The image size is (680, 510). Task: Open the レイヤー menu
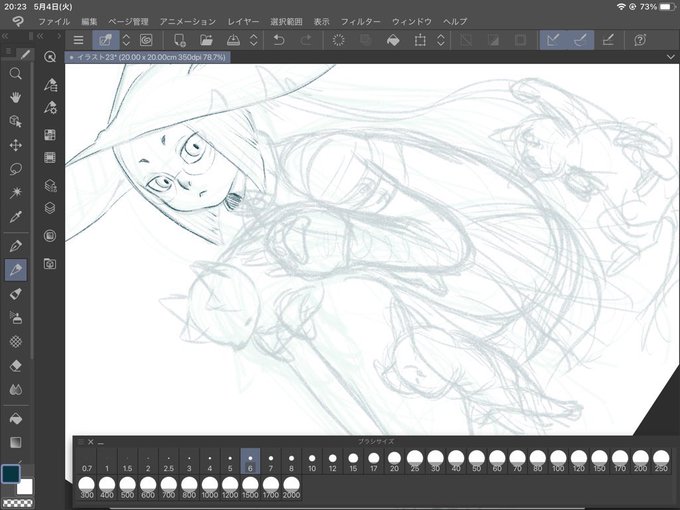pos(243,22)
